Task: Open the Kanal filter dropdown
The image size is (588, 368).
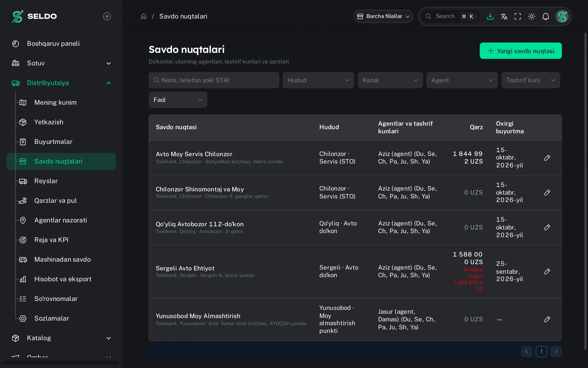Action: click(390, 80)
